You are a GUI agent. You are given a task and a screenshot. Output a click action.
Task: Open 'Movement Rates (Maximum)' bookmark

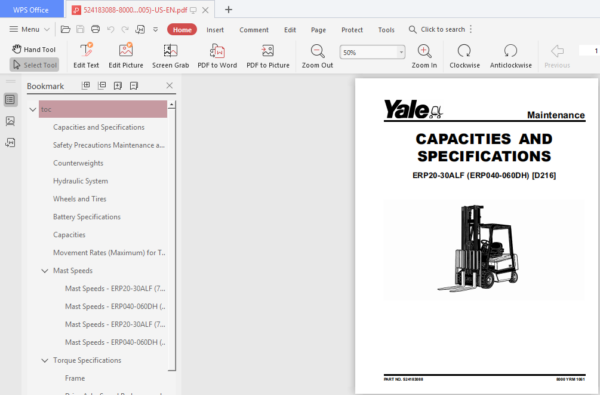[109, 253]
